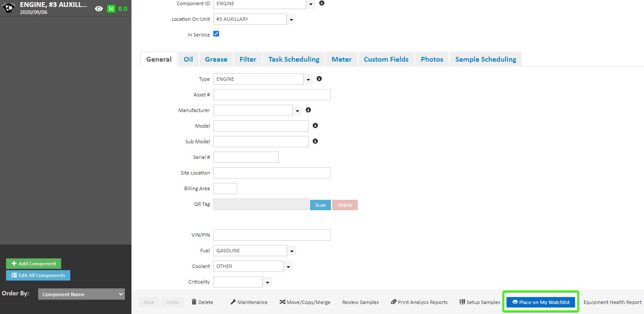Click the Delete trash button in bottom toolbar
Screen dimensions: 644x314
[x=202, y=302]
